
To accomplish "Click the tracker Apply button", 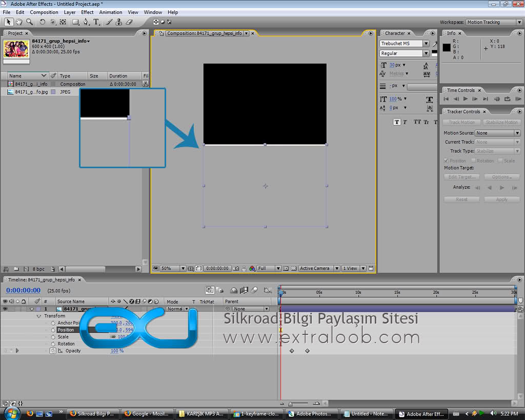I will tap(501, 199).
